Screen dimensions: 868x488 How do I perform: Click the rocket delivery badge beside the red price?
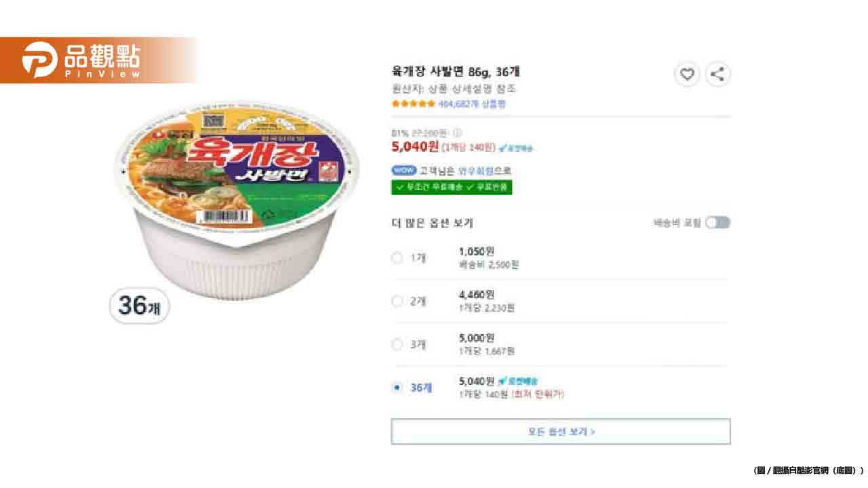click(516, 148)
